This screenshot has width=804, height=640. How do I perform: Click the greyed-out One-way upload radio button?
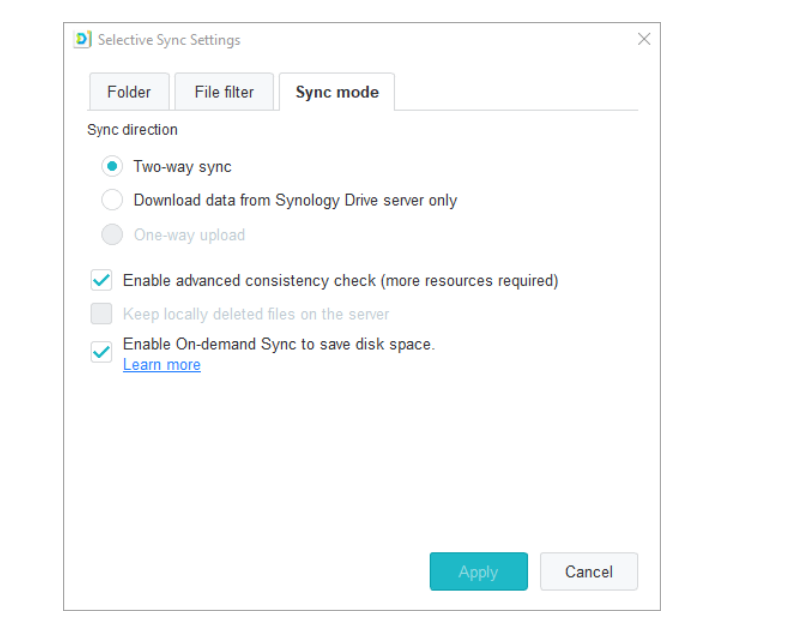click(112, 235)
